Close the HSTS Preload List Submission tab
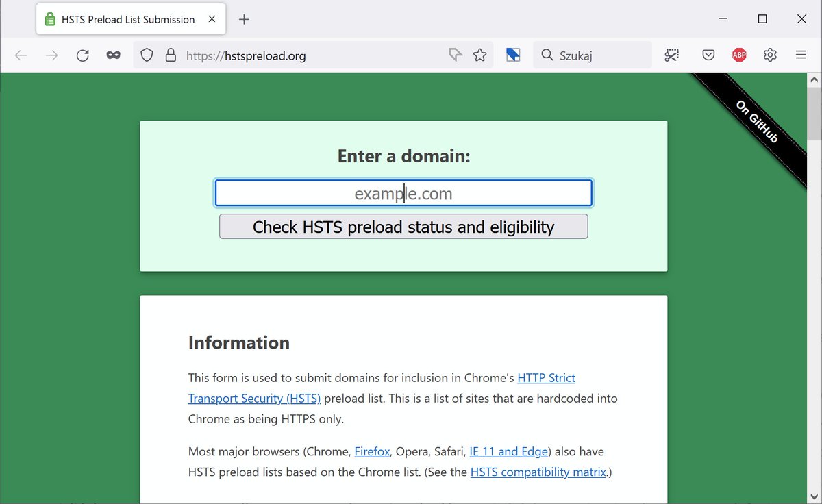The height and width of the screenshot is (504, 822). coord(212,19)
